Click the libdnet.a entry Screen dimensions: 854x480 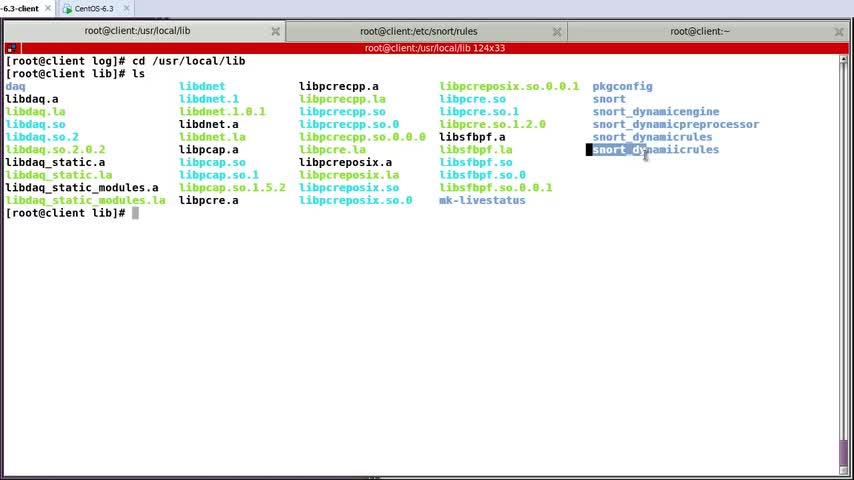pos(209,124)
